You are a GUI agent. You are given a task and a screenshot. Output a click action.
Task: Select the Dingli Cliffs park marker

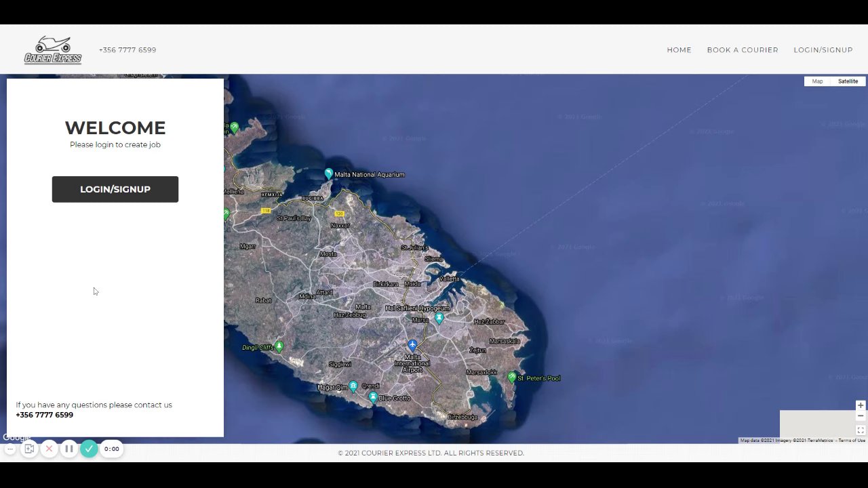coord(279,347)
